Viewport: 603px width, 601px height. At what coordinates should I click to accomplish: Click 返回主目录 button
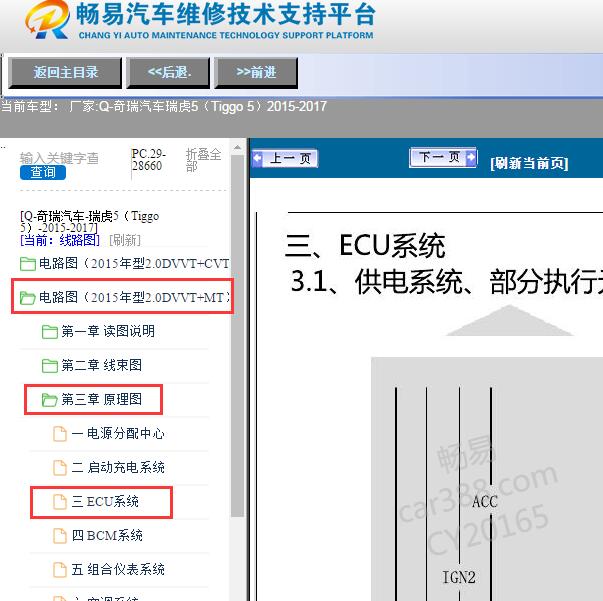(65, 73)
